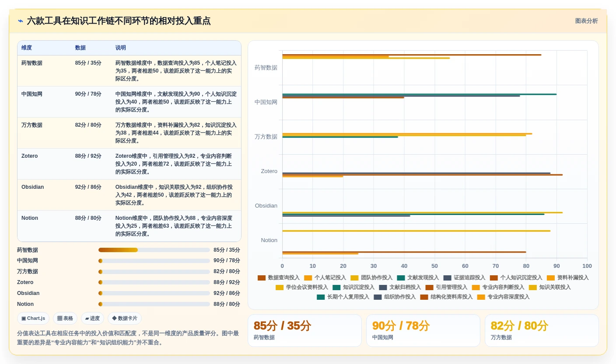
Task: Select the 进度 chip
Action: 92,319
